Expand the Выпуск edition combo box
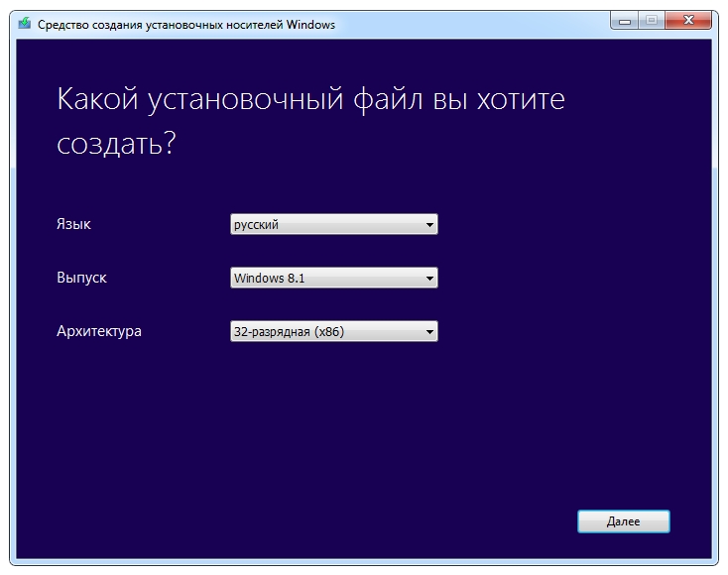728x575 pixels. pos(333,279)
